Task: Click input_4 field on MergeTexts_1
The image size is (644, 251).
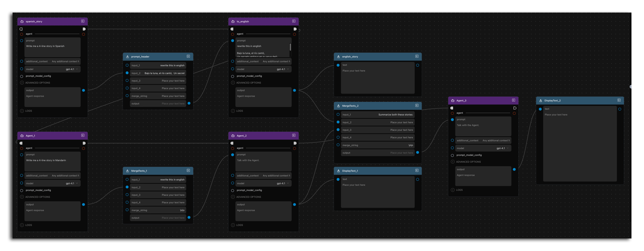Action: click(158, 202)
